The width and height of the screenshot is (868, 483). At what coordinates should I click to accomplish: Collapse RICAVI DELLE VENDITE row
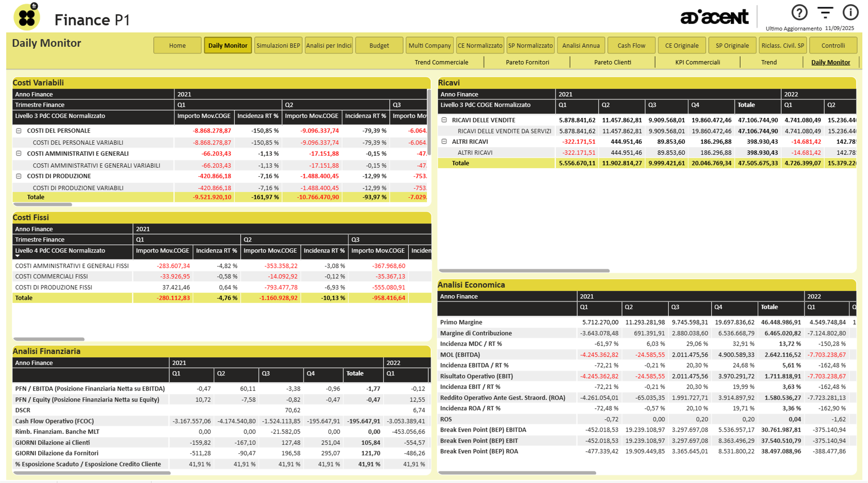click(x=444, y=120)
